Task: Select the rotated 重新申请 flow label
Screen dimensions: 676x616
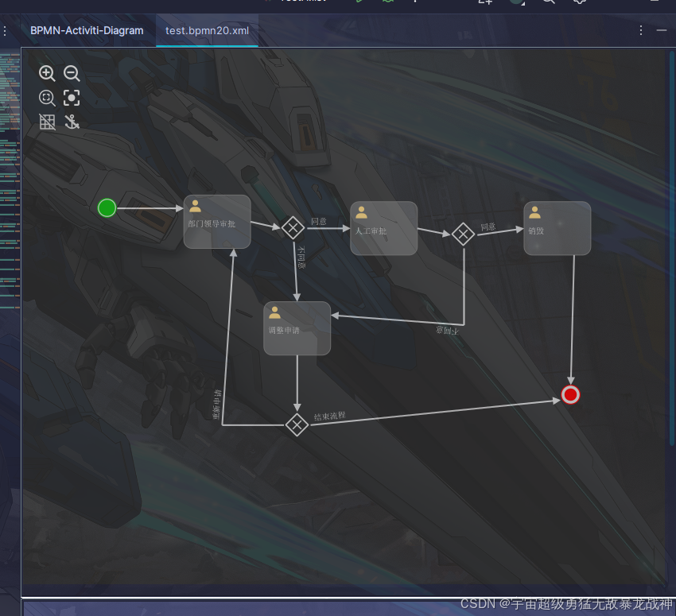Action: (217, 404)
